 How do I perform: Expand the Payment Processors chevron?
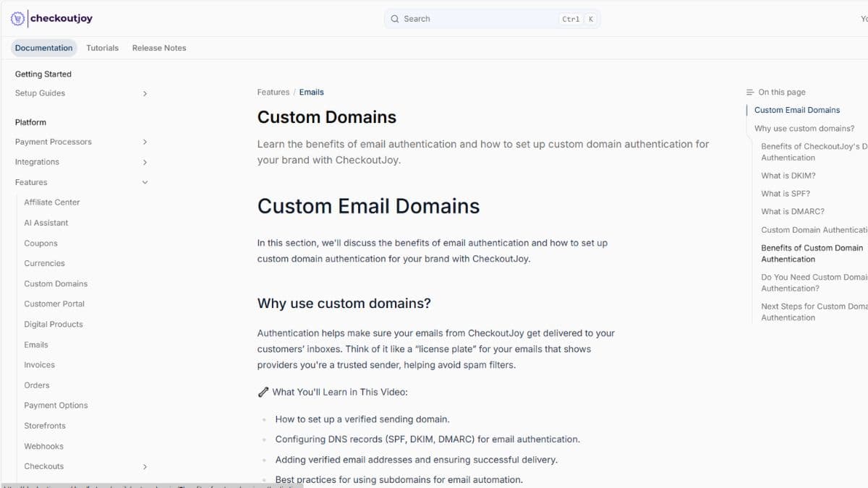[145, 142]
